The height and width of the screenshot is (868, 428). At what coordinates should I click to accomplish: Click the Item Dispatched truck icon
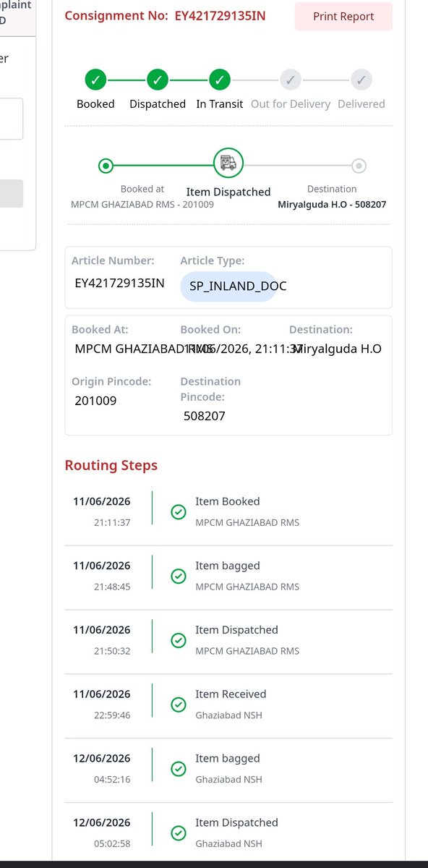tap(228, 163)
